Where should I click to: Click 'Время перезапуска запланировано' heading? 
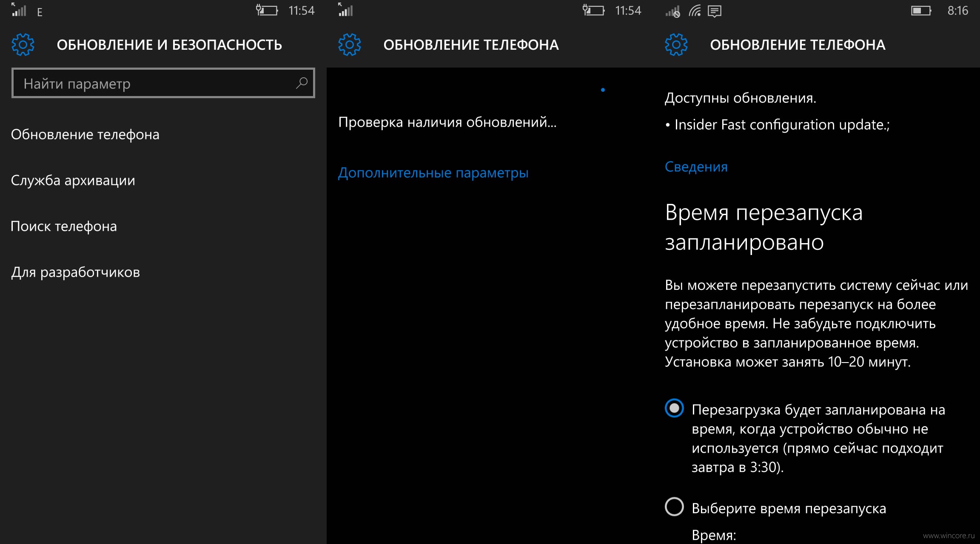764,227
